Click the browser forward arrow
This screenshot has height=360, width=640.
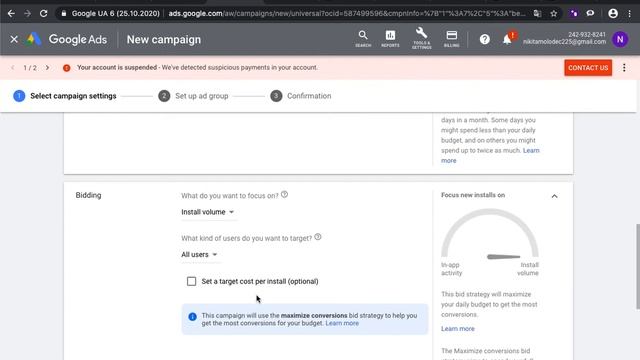click(x=27, y=13)
